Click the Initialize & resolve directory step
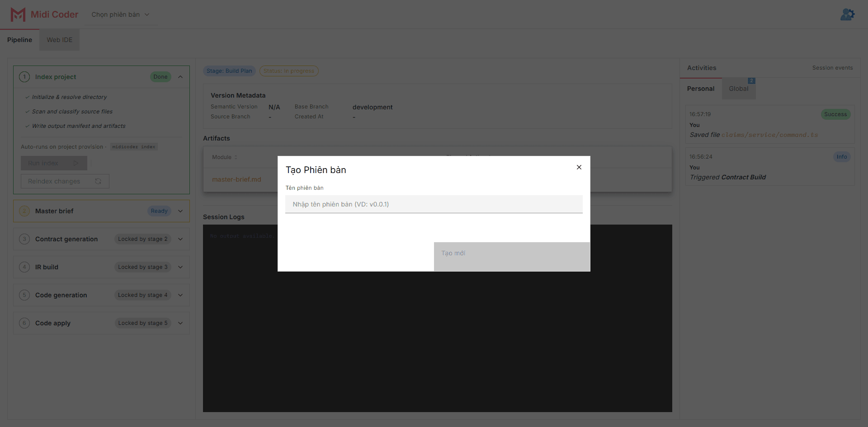This screenshot has width=868, height=427. point(66,97)
